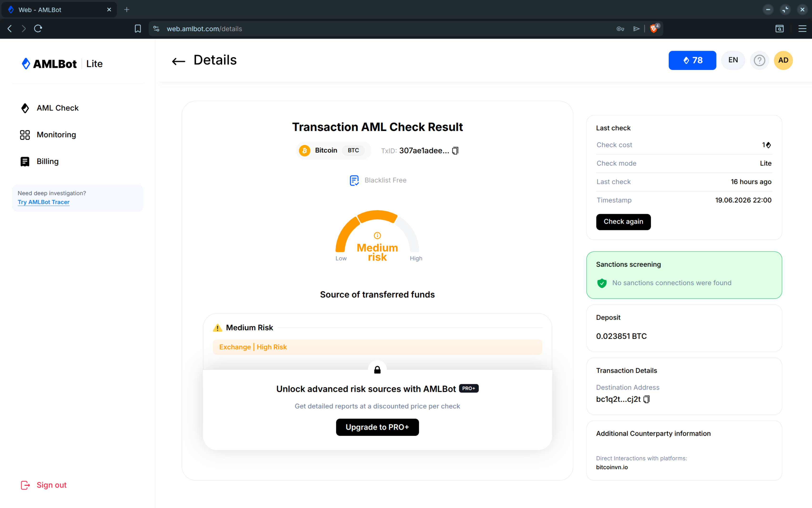812x508 pixels.
Task: Navigate forward in the browser
Action: 24,29
